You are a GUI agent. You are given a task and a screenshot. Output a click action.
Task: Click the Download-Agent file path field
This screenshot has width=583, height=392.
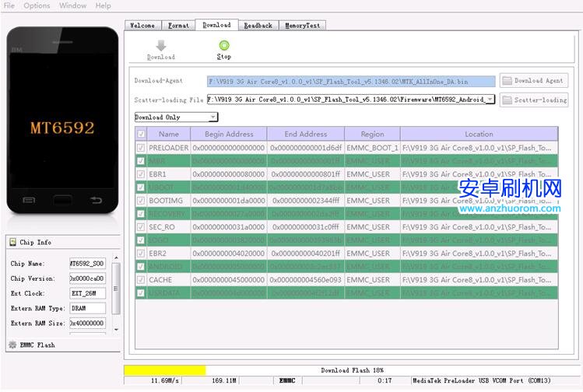(350, 81)
